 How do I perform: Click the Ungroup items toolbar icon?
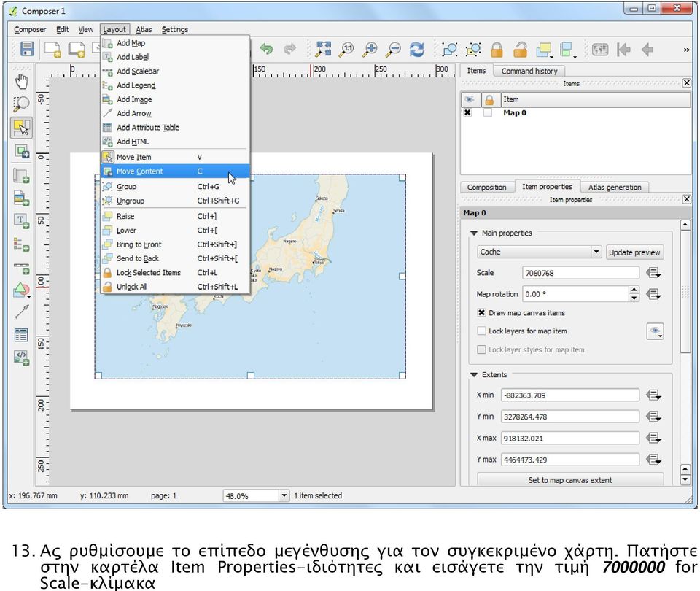pyautogui.click(x=473, y=49)
